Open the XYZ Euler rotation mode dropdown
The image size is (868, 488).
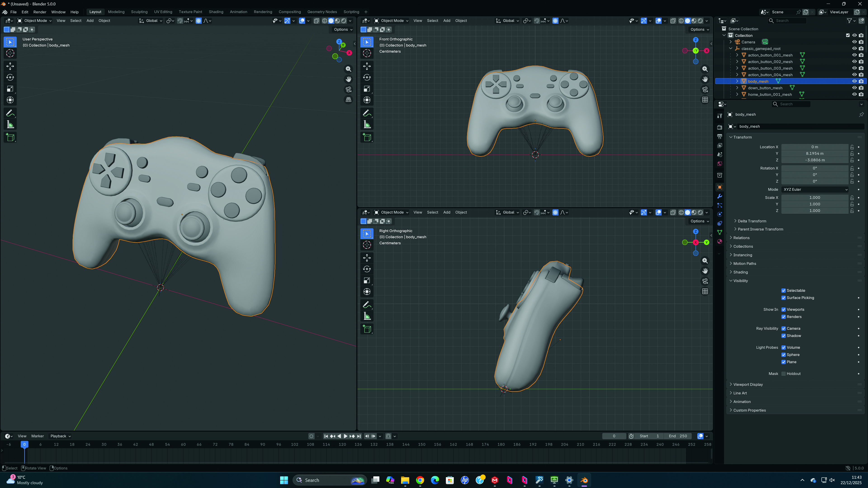tap(814, 189)
